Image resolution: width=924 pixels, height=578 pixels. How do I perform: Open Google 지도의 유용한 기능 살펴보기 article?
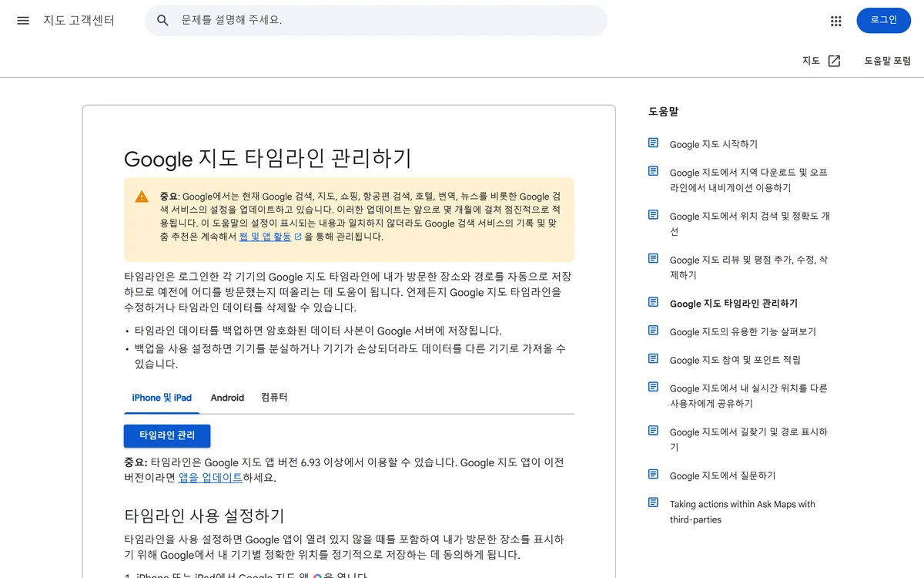(x=743, y=331)
